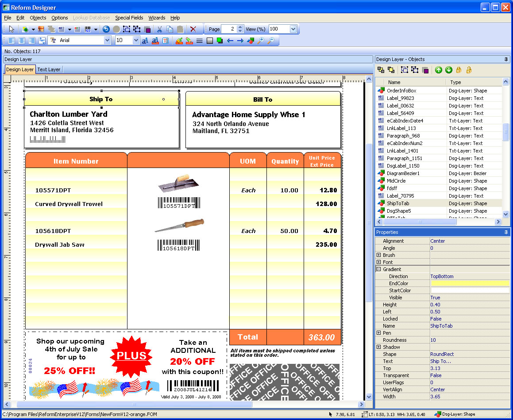Collapse the Gradient property group
The width and height of the screenshot is (513, 420).
pyautogui.click(x=378, y=269)
